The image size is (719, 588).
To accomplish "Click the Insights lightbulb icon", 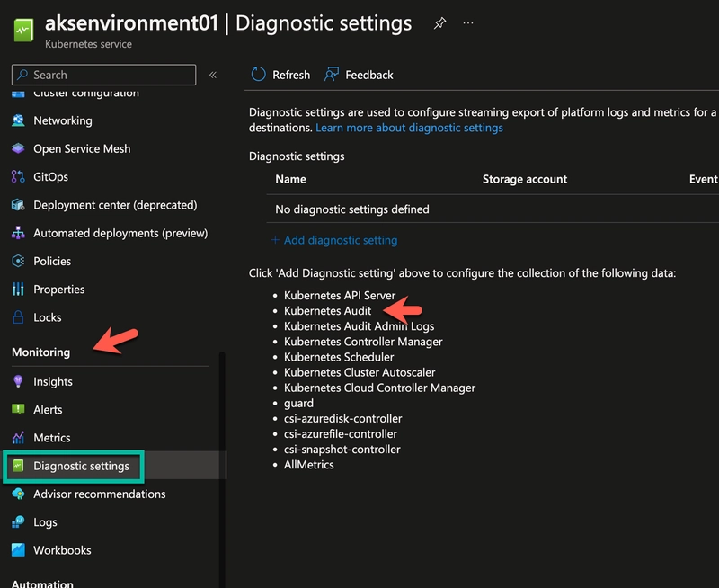I will (x=18, y=381).
